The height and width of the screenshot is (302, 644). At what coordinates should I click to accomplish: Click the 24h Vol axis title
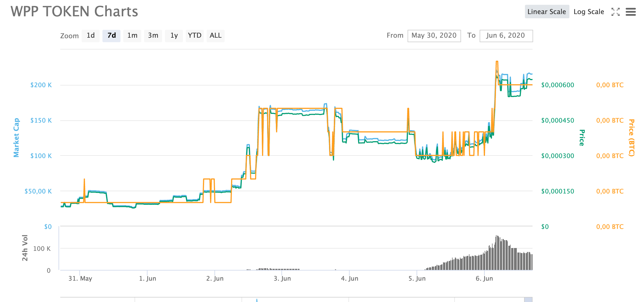[25, 248]
